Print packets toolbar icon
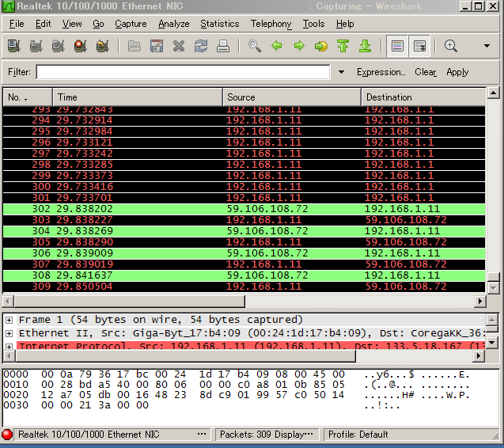This screenshot has width=504, height=448. click(x=223, y=46)
